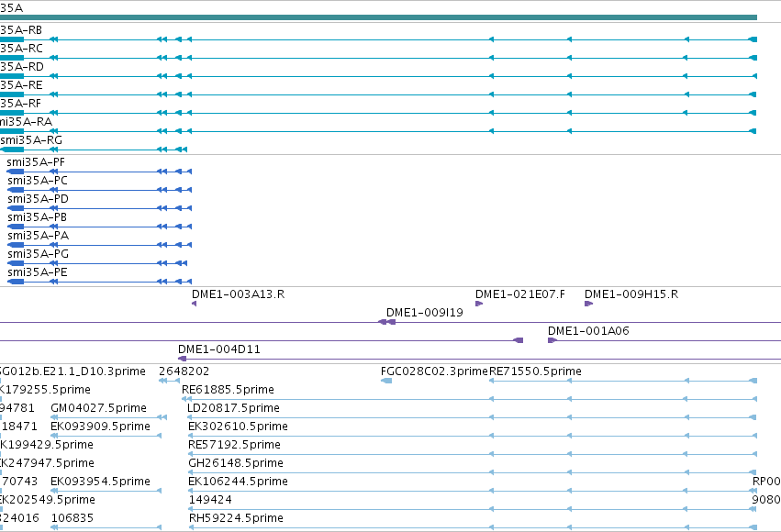This screenshot has height=532, width=781.
Task: Click the GM04027.5prime EST label
Action: click(98, 408)
